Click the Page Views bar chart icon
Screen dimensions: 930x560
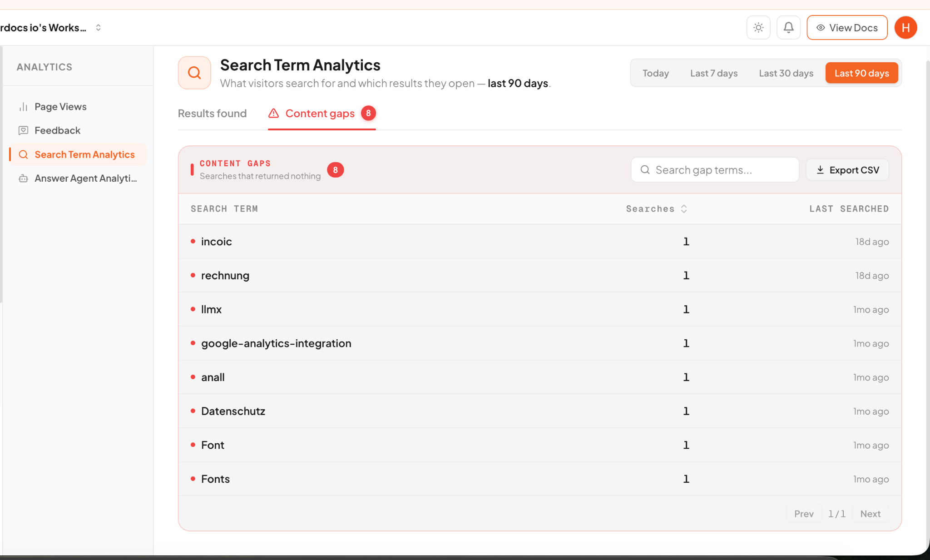[23, 107]
